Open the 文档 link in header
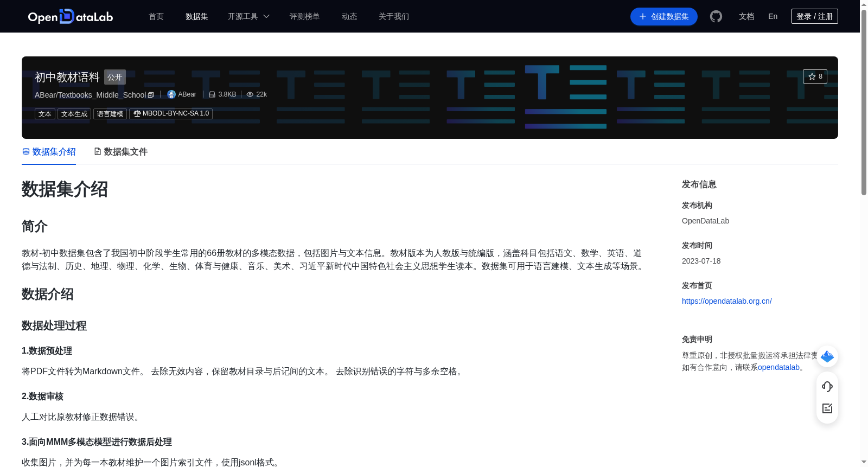This screenshot has width=868, height=467. (746, 16)
